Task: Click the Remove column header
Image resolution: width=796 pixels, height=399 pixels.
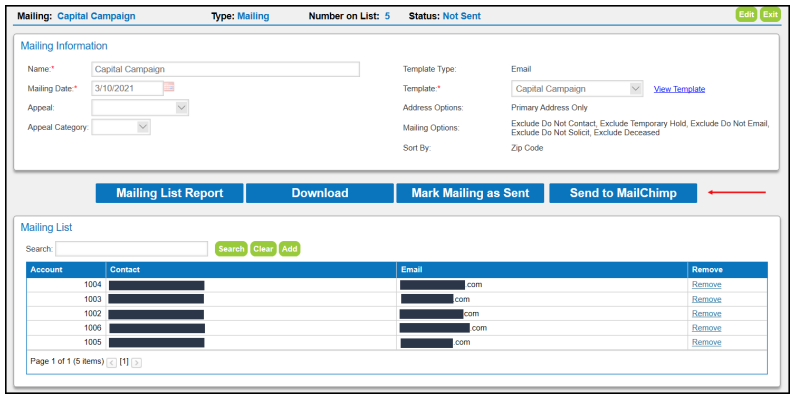Action: pyautogui.click(x=727, y=270)
